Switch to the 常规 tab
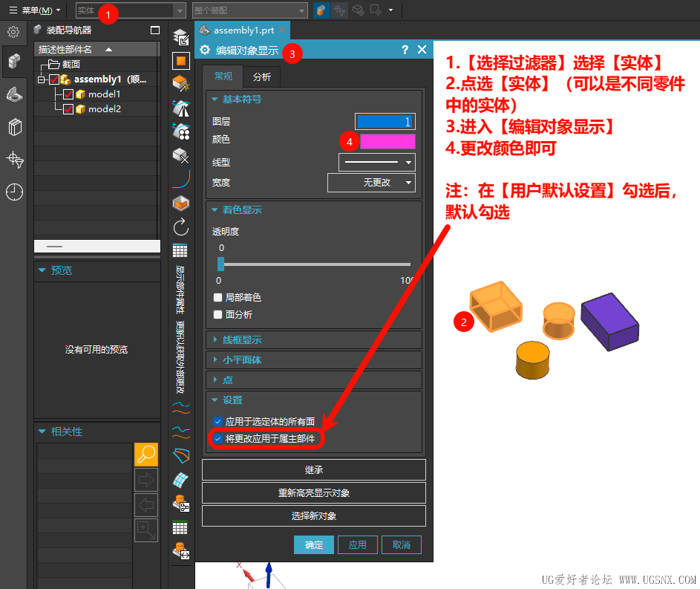 223,77
